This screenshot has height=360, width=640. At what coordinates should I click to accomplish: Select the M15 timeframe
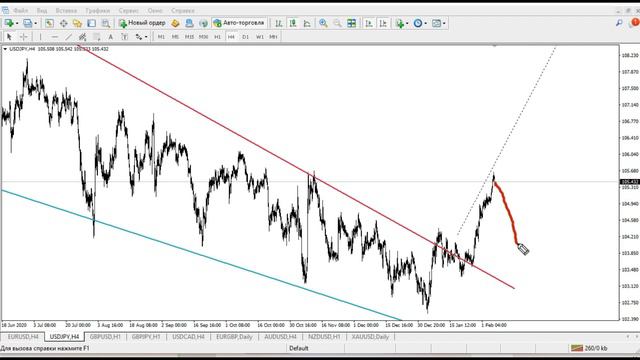point(189,37)
